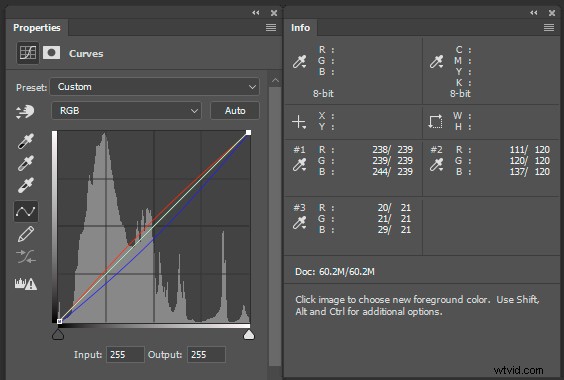Click sampler #2 R value 111/ 120

529,149
